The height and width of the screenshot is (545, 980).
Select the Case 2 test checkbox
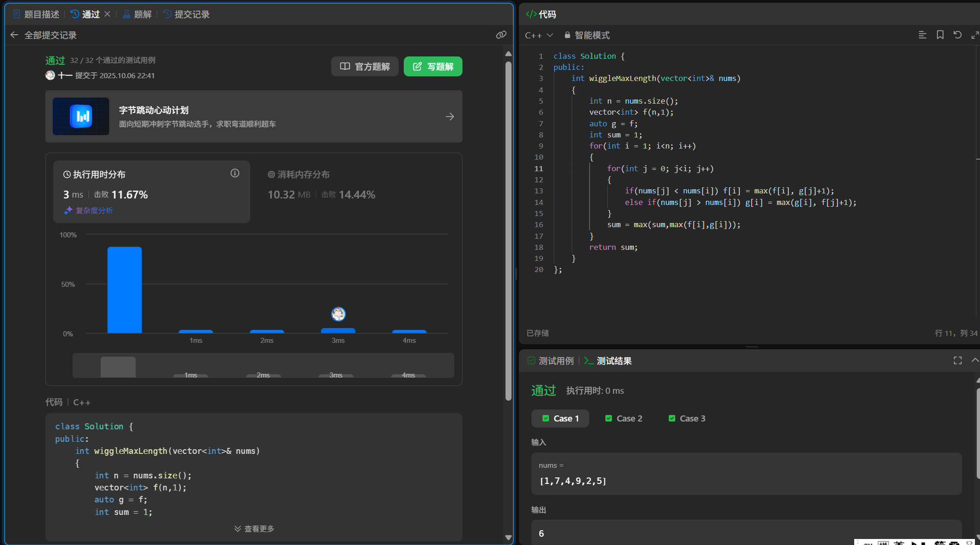[609, 418]
